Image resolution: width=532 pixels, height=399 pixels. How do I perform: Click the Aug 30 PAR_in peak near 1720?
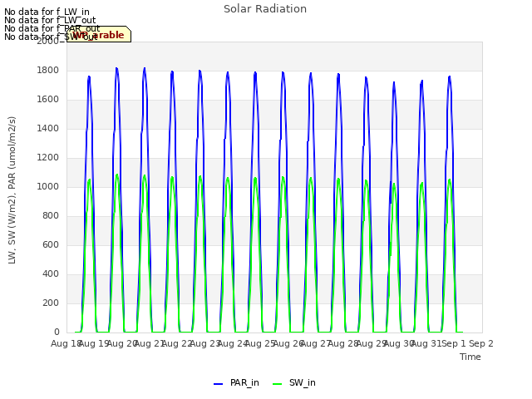pos(394,82)
